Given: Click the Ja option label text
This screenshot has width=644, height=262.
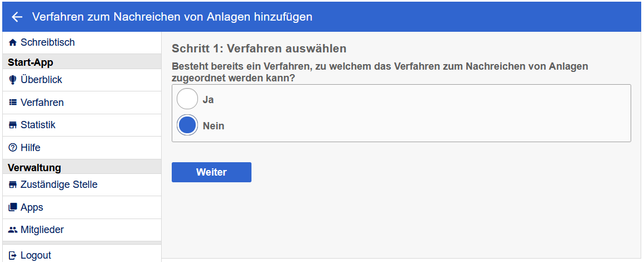Looking at the screenshot, I should [x=208, y=100].
